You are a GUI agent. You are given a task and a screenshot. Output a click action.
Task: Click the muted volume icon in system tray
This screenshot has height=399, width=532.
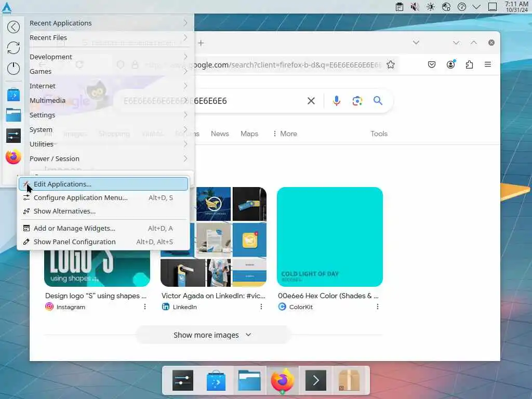[415, 7]
